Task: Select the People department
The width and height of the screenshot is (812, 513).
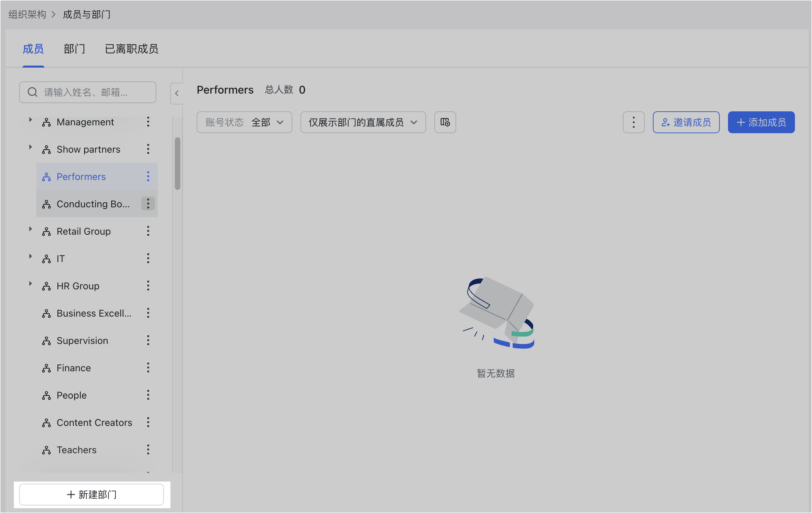Action: [x=97, y=395]
